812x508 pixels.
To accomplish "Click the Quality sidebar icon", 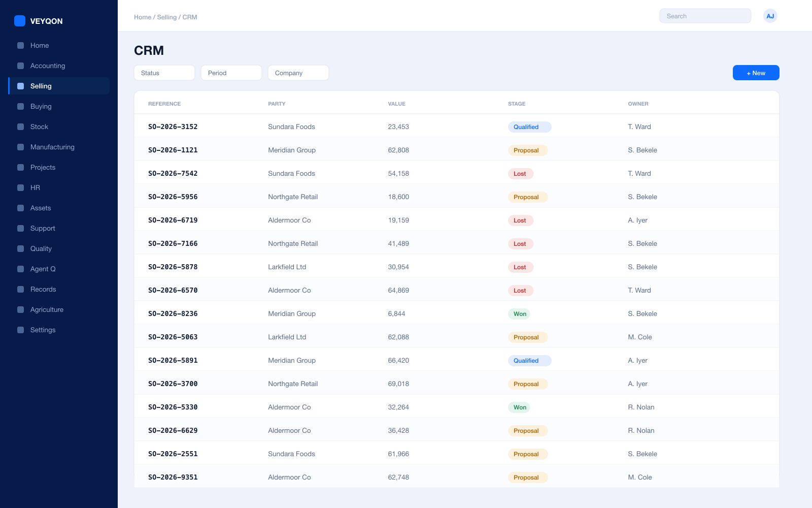I will pos(21,248).
